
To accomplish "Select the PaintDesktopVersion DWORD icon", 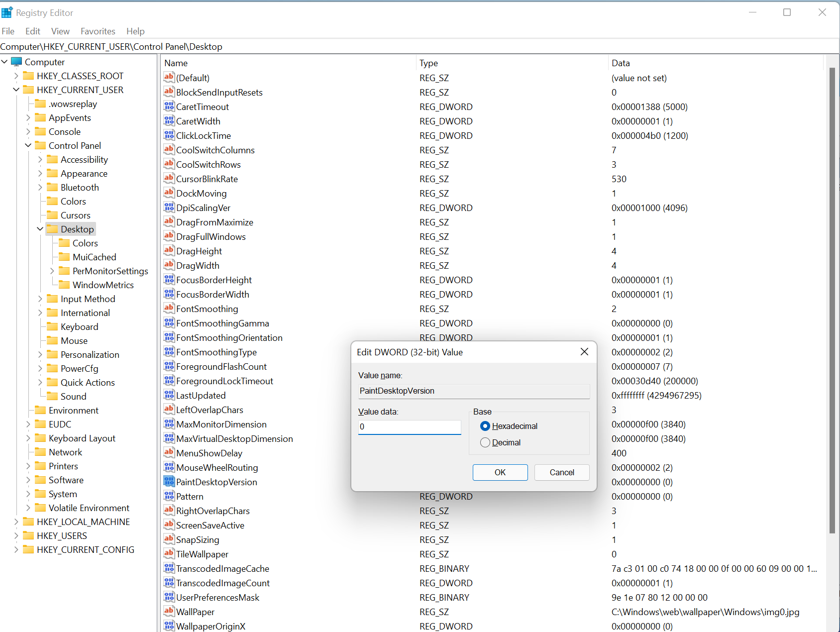I will pyautogui.click(x=169, y=481).
